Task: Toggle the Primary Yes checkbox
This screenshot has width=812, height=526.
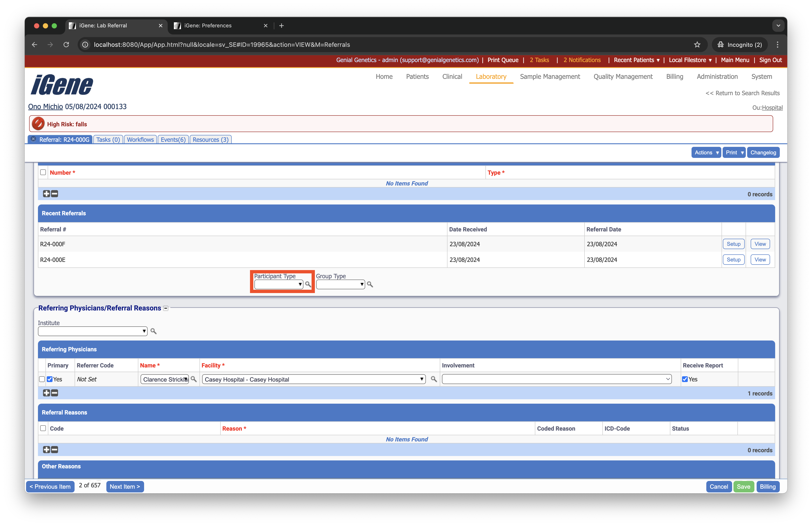Action: pos(50,379)
